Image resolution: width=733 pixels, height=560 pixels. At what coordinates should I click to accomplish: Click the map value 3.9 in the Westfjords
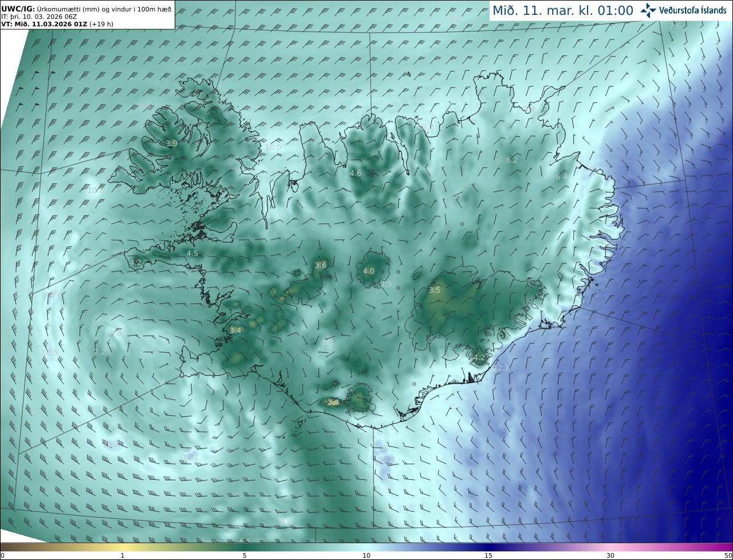pyautogui.click(x=172, y=143)
